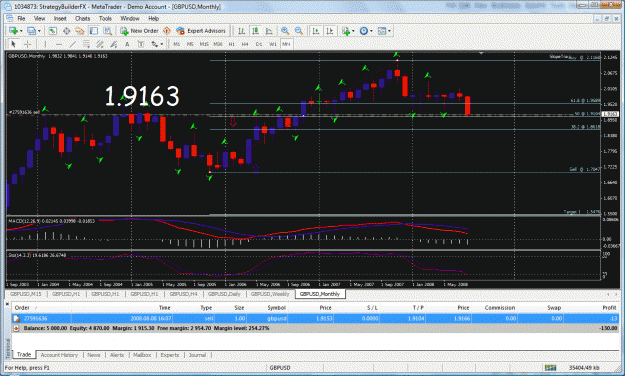Toggle the Data Window crosshair-circle icon

tap(67, 31)
